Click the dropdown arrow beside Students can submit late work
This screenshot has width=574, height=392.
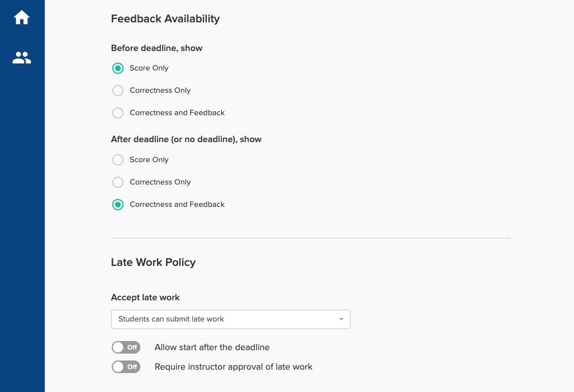(x=341, y=319)
